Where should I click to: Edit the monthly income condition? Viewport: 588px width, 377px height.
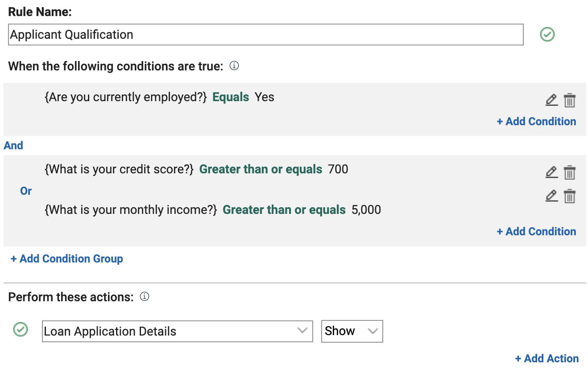coord(552,196)
